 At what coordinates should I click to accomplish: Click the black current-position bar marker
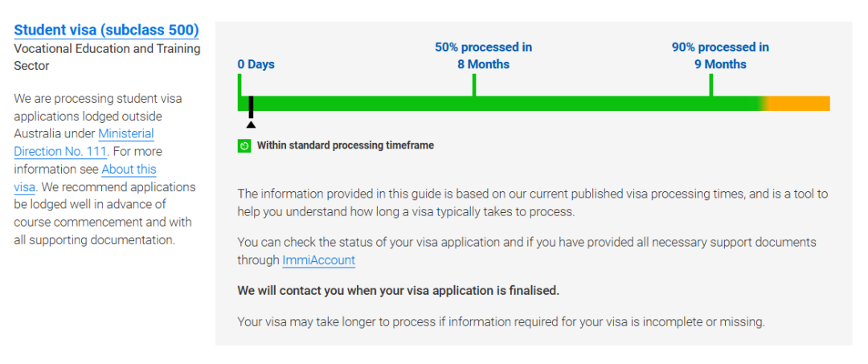[x=251, y=107]
